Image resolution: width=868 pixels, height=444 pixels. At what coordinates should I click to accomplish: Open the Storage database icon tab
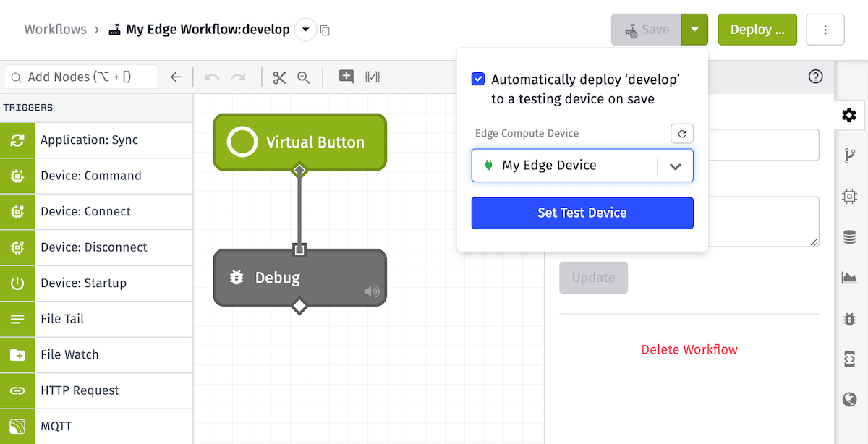tap(849, 236)
